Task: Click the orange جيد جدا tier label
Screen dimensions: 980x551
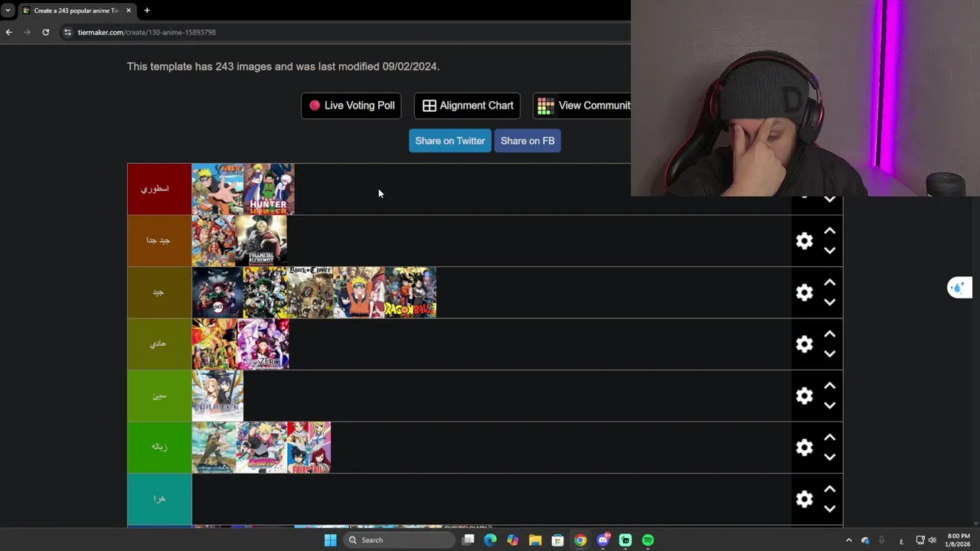Action: point(159,241)
